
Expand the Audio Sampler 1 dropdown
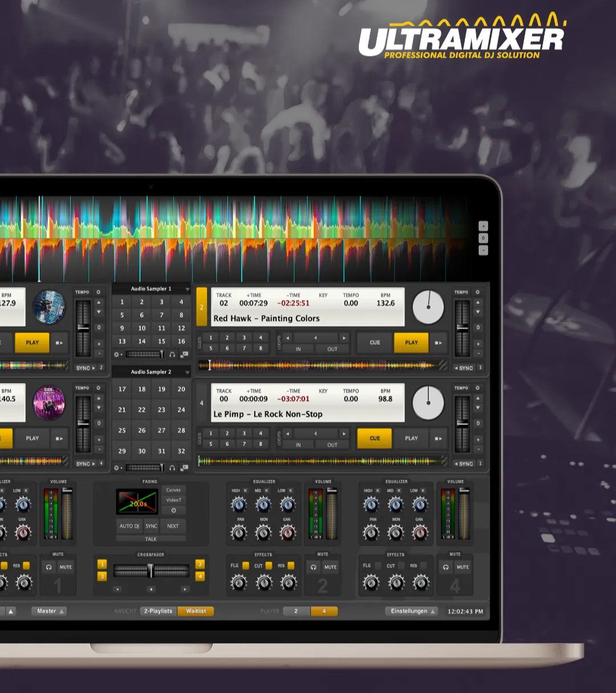[x=187, y=289]
